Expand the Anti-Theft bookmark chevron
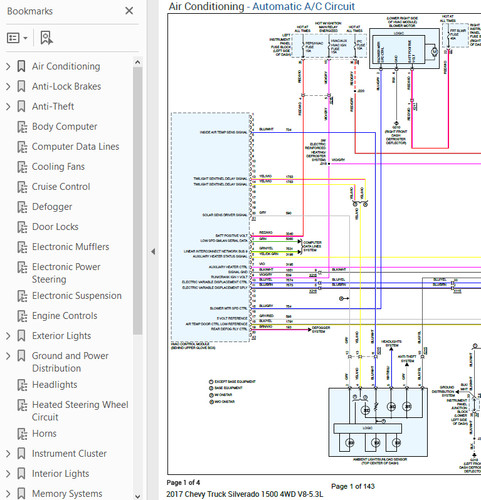This screenshot has height=500, width=481. (8, 107)
